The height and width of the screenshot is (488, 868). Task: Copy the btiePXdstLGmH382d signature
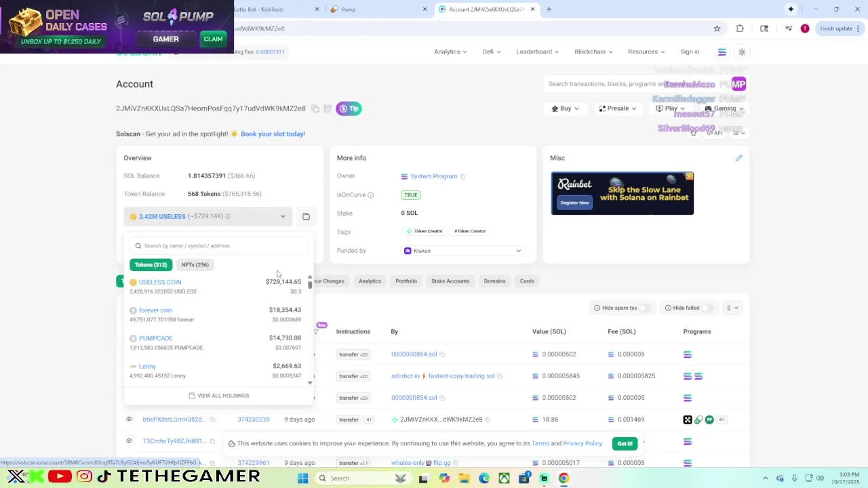pos(212,420)
